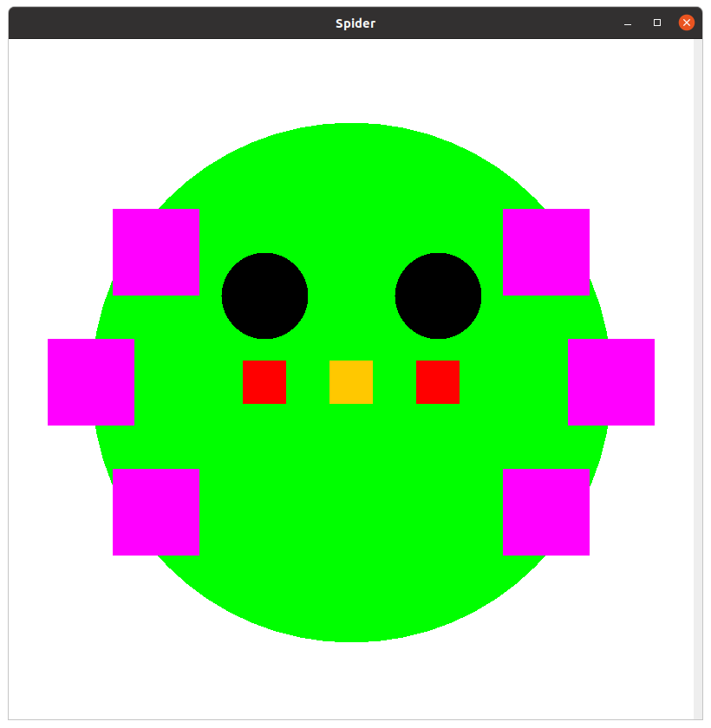Select the left red square
Image resolution: width=711 pixels, height=728 pixels.
pos(264,382)
